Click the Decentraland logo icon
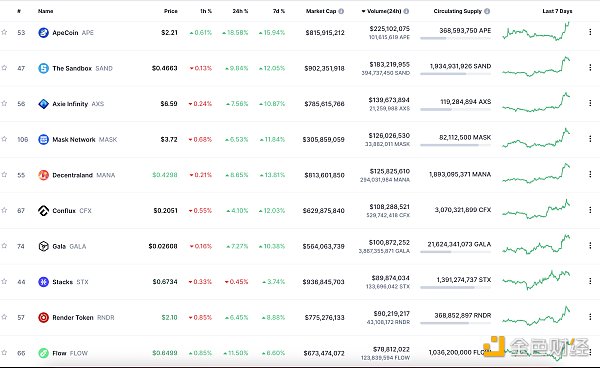The height and width of the screenshot is (368, 600). (43, 175)
